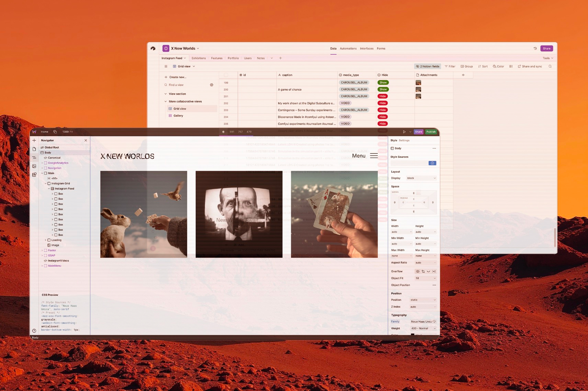Click the green Publish button

coord(431,132)
